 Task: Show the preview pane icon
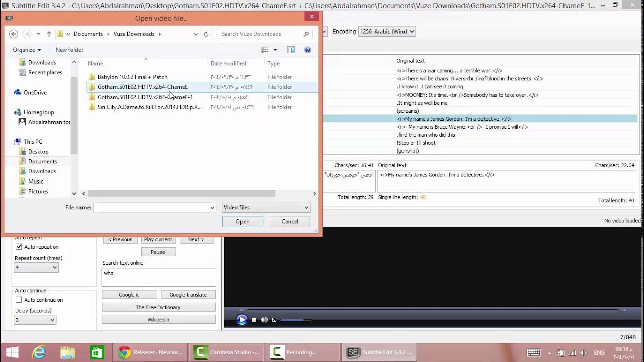coord(291,50)
